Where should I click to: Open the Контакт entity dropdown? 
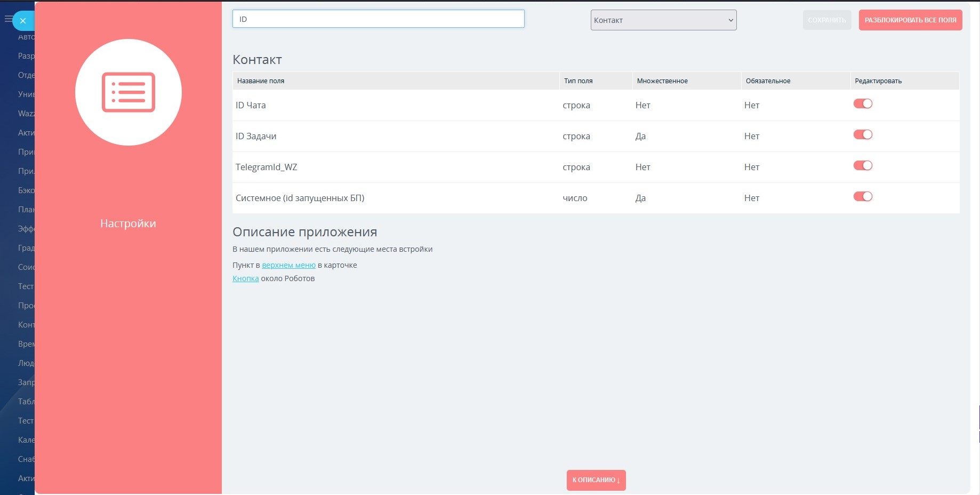coord(663,20)
